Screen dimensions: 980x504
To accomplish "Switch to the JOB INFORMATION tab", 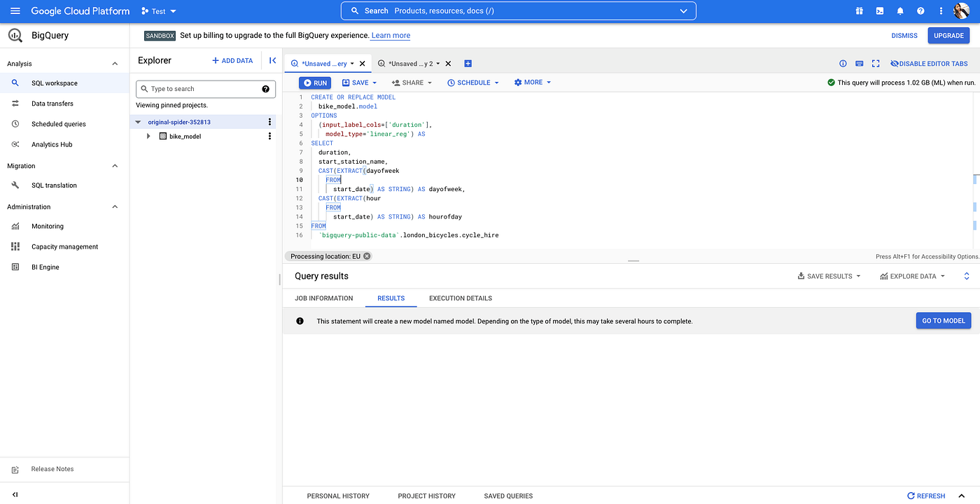I will tap(323, 297).
